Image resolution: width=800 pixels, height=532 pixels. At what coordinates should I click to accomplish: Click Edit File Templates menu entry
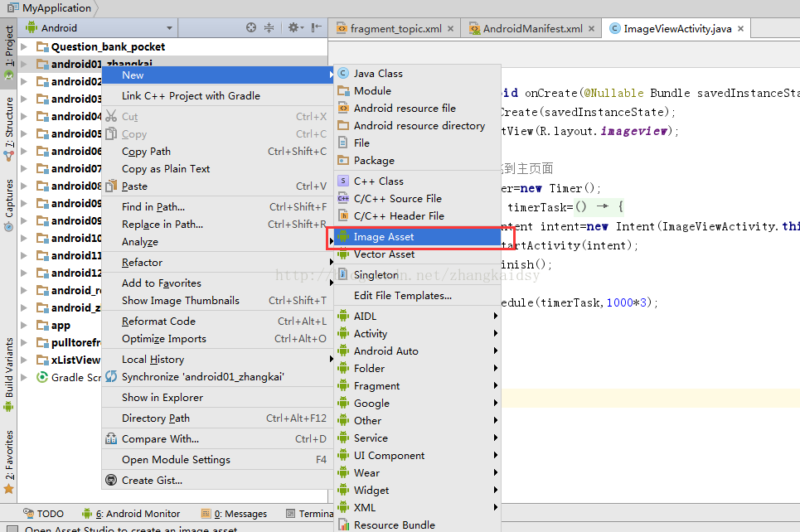[x=418, y=296]
